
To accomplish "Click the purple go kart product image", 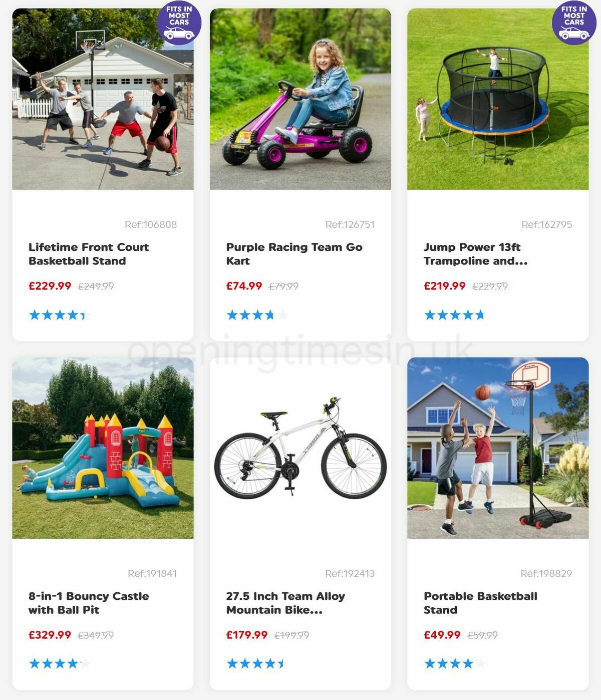I will [x=300, y=99].
